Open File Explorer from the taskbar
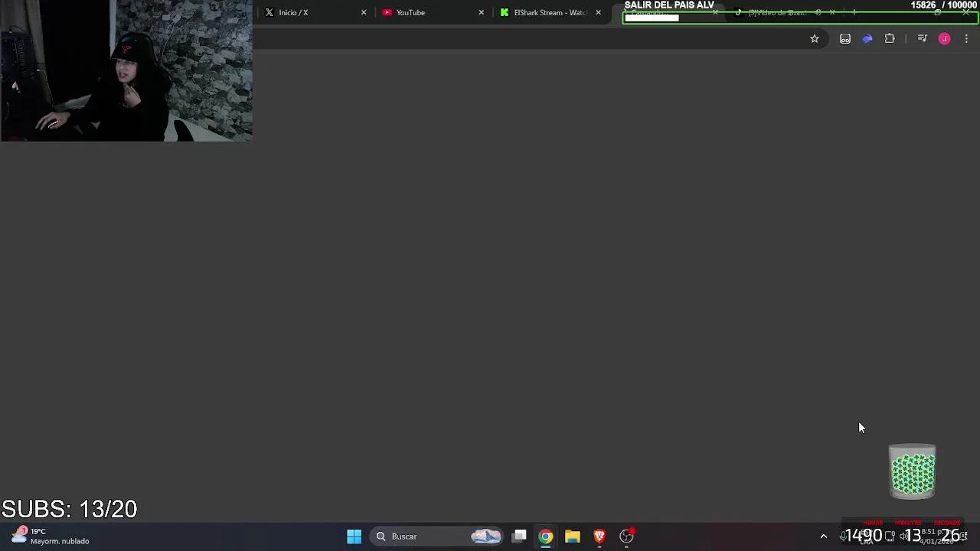Screen dimensions: 980x551 573,536
